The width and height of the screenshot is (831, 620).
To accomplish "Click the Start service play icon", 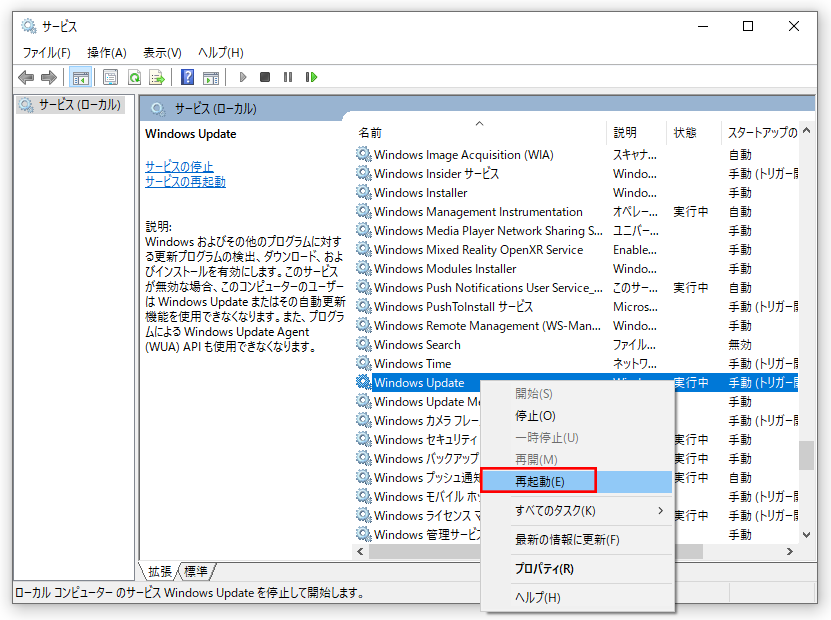I will coord(243,77).
